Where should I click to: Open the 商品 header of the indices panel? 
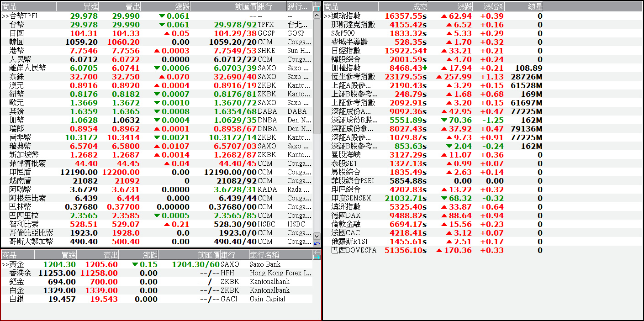(x=349, y=5)
